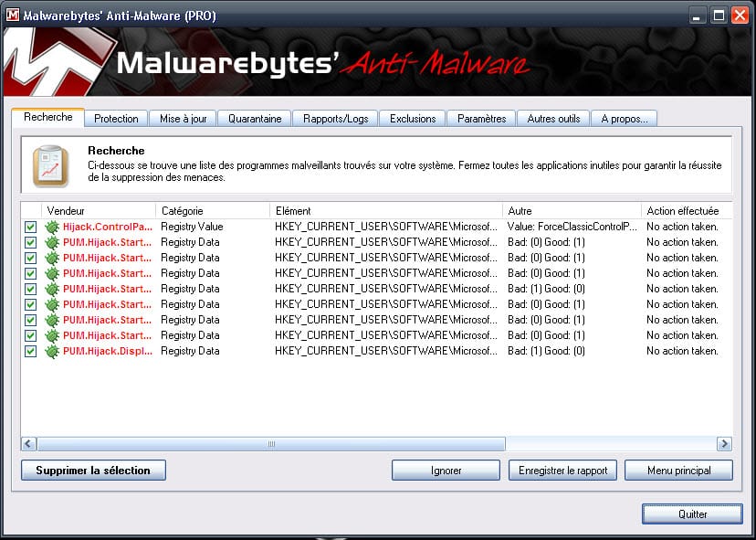Click the HKEY_CURRENT_USER path in Hijack.ControlPa... row
Viewport: 756px width, 540px height.
pyautogui.click(x=385, y=227)
